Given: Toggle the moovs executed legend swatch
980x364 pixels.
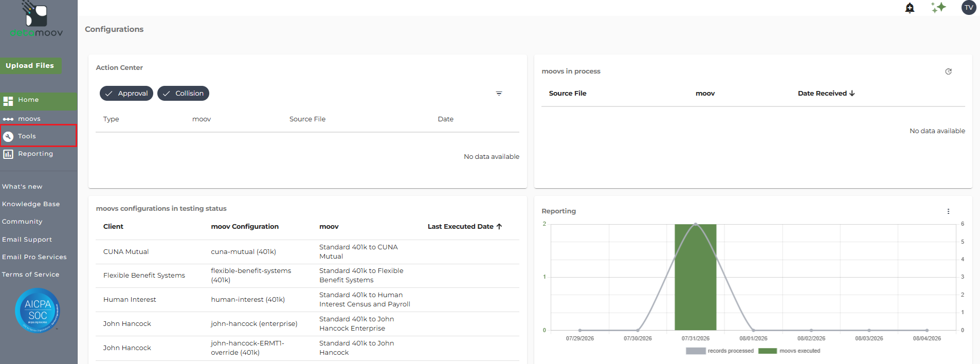Looking at the screenshot, I should [768, 351].
